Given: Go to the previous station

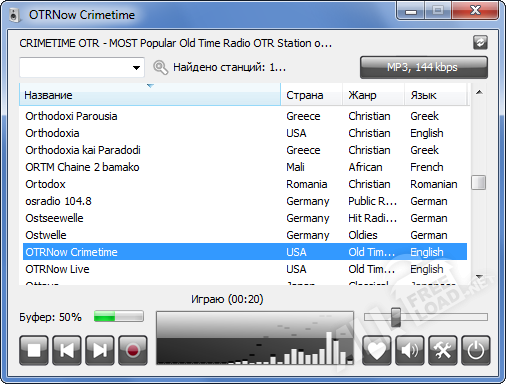Looking at the screenshot, I should pyautogui.click(x=67, y=350).
